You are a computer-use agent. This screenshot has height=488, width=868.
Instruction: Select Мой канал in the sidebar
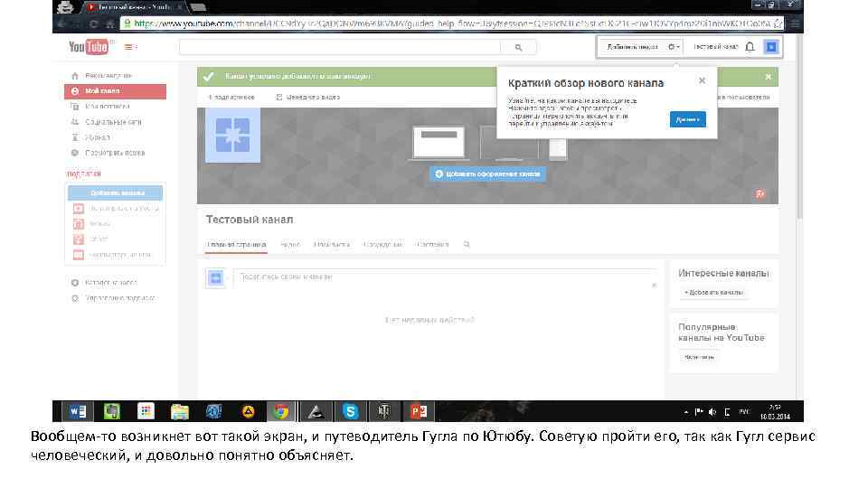[x=115, y=90]
